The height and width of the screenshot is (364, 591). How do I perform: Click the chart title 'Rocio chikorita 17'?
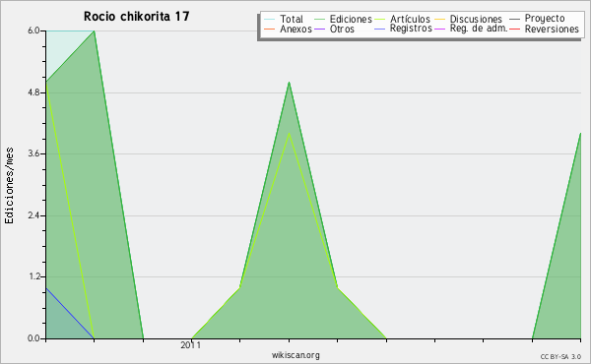coord(137,17)
